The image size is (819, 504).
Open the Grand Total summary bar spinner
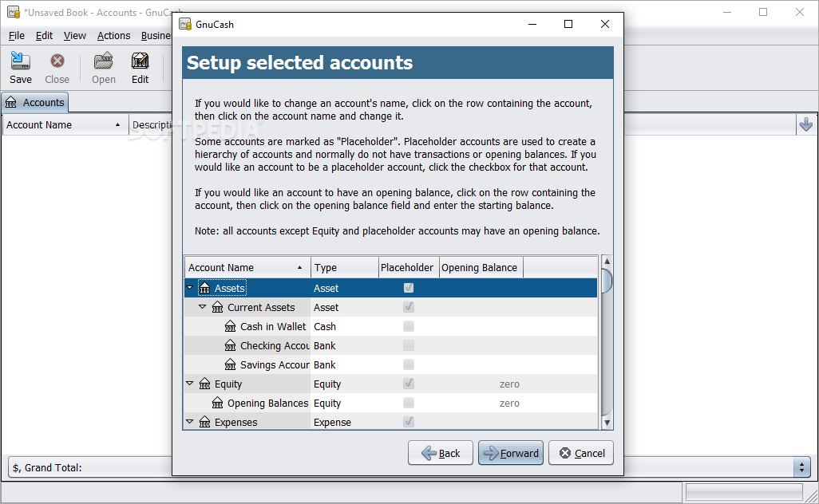[801, 467]
